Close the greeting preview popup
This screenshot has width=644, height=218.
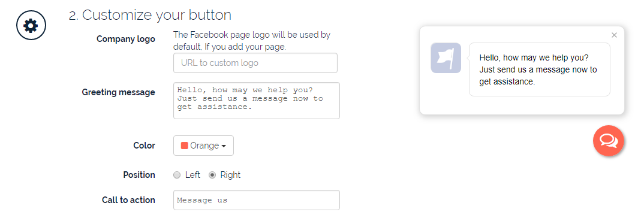click(614, 35)
